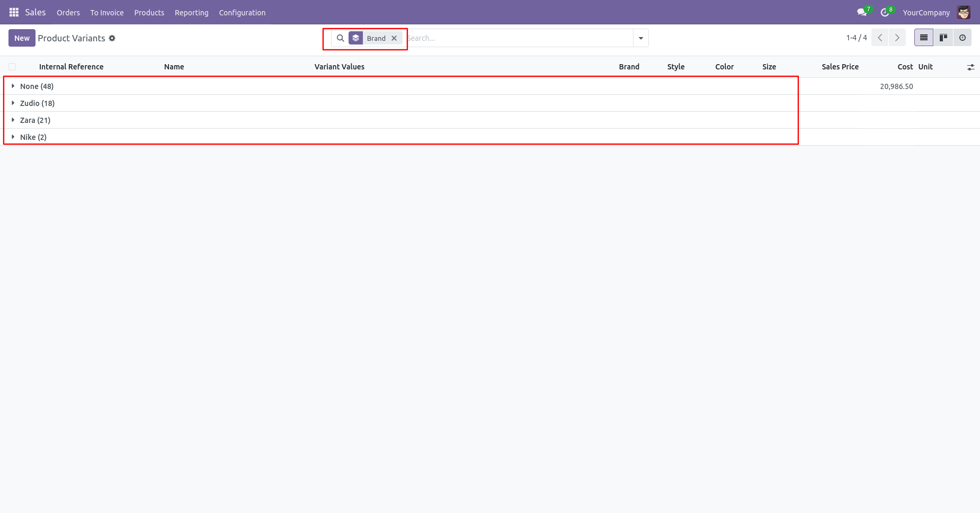Sort by Size column header
The image size is (980, 513).
coord(769,67)
